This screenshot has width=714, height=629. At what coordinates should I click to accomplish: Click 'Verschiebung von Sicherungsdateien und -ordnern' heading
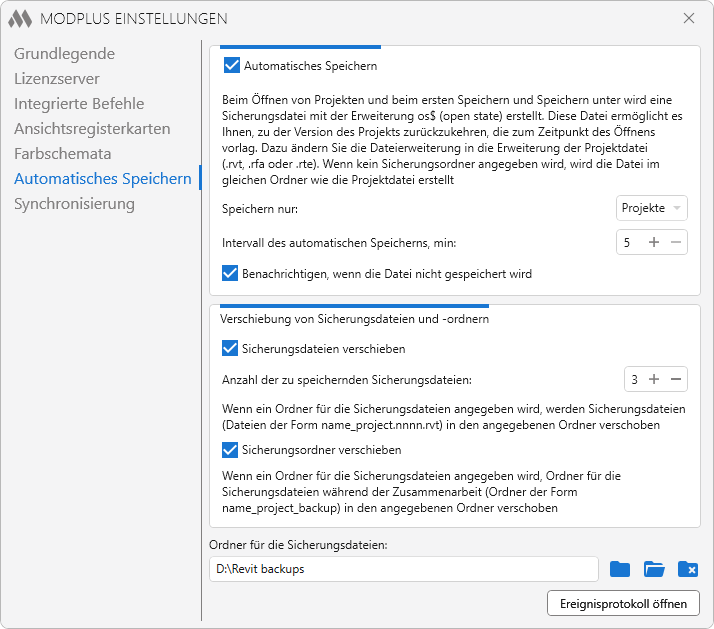click(x=354, y=319)
